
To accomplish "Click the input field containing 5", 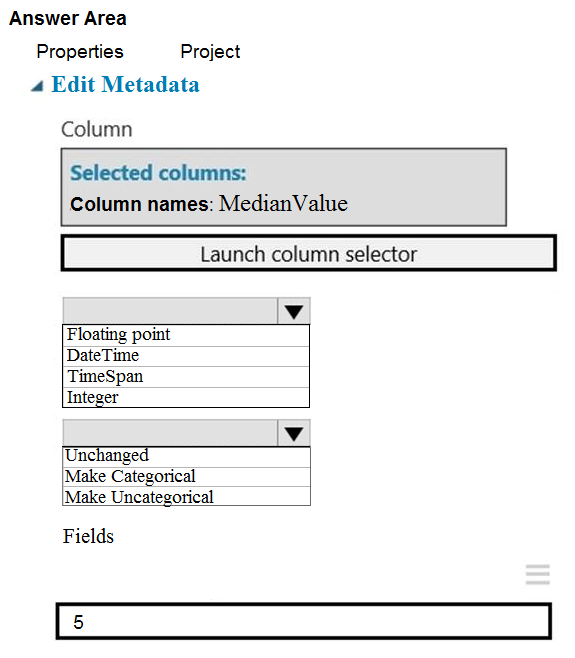I will [x=303, y=621].
